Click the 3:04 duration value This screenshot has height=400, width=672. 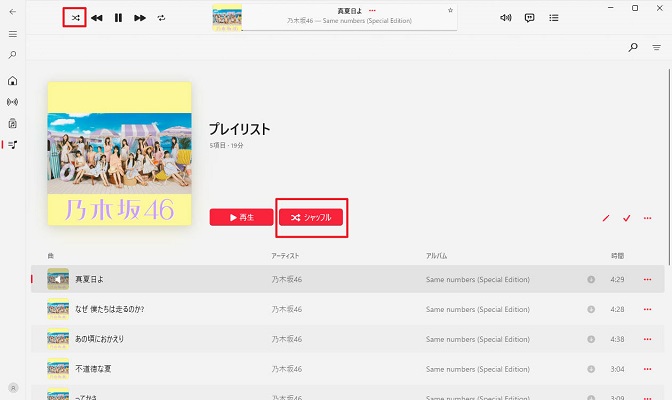pos(618,370)
